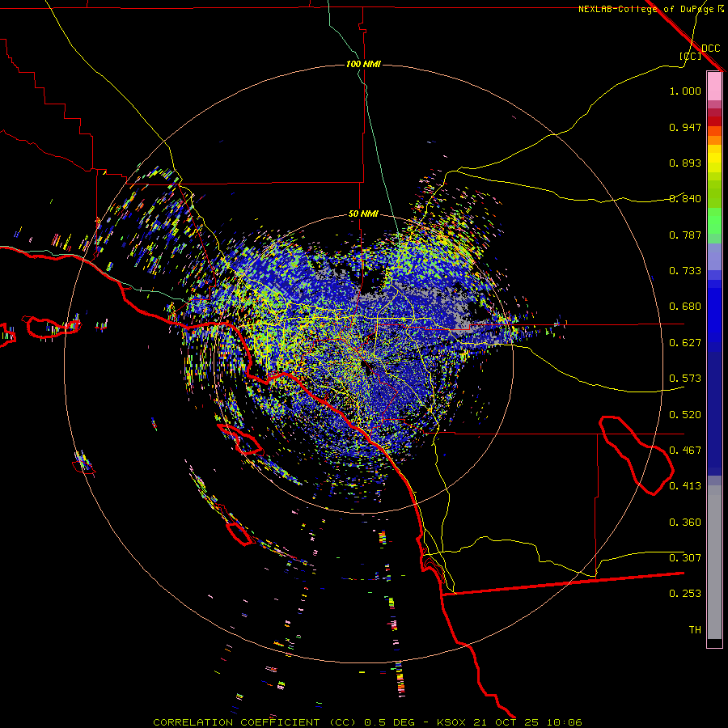The width and height of the screenshot is (728, 728).
Task: Click the 0.360 scale value
Action: click(x=685, y=523)
